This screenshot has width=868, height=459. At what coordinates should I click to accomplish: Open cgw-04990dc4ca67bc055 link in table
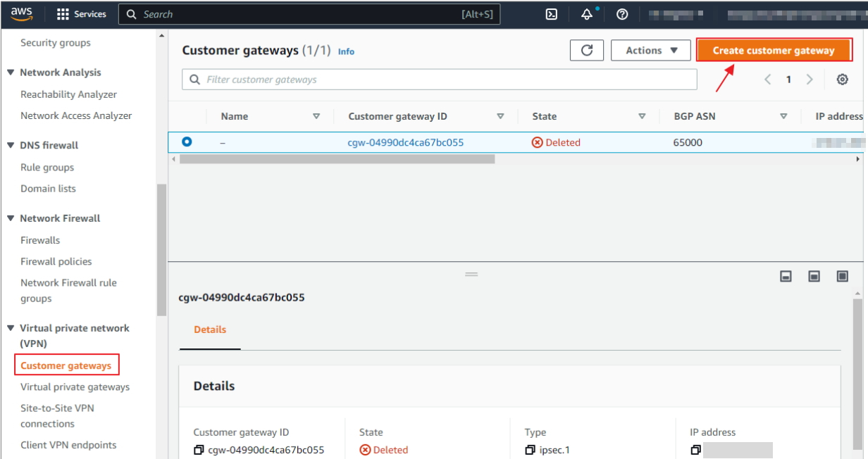coord(406,142)
